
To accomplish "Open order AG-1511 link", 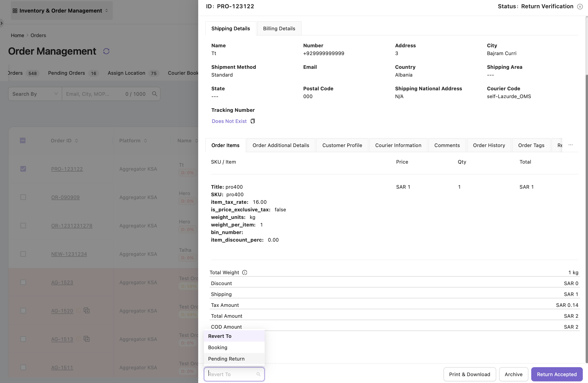I will tap(62, 367).
